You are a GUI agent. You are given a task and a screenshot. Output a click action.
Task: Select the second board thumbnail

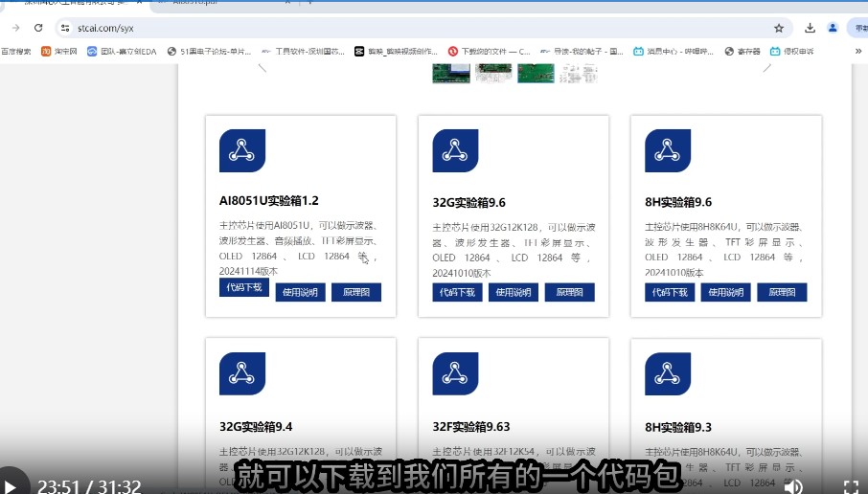tap(493, 74)
